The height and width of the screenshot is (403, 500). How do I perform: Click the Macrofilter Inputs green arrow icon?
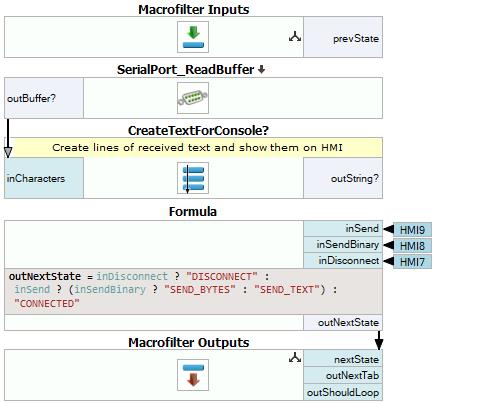[x=193, y=37]
